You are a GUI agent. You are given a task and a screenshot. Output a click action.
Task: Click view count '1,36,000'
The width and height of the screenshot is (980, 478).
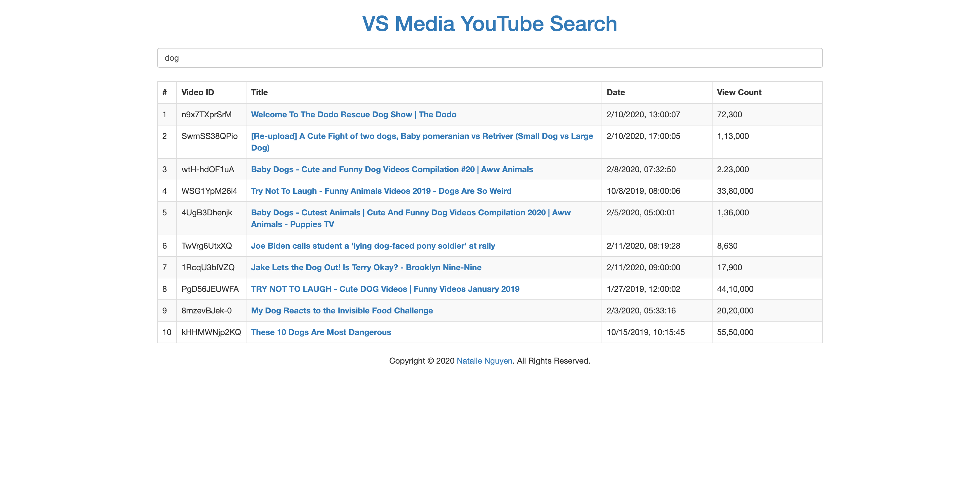click(733, 212)
